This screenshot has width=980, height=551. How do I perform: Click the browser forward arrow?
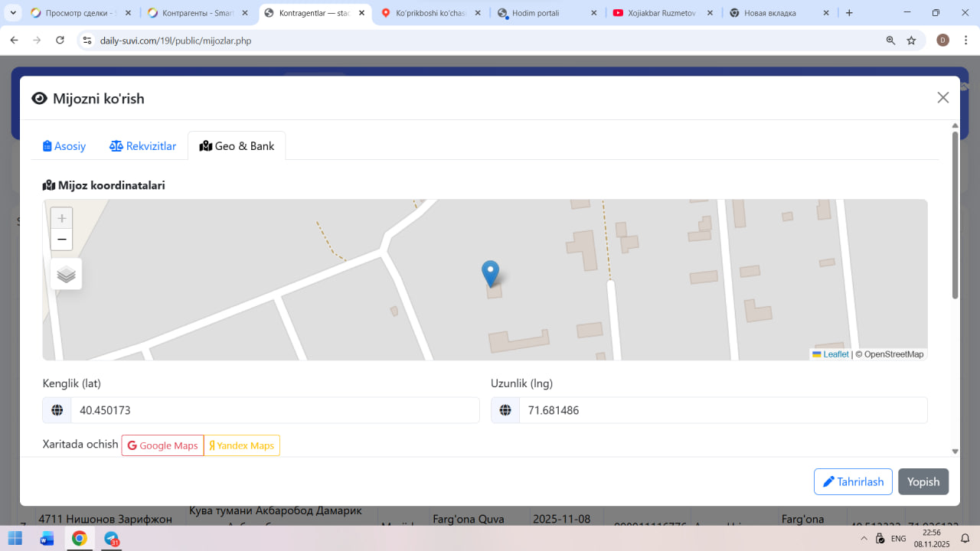[37, 41]
